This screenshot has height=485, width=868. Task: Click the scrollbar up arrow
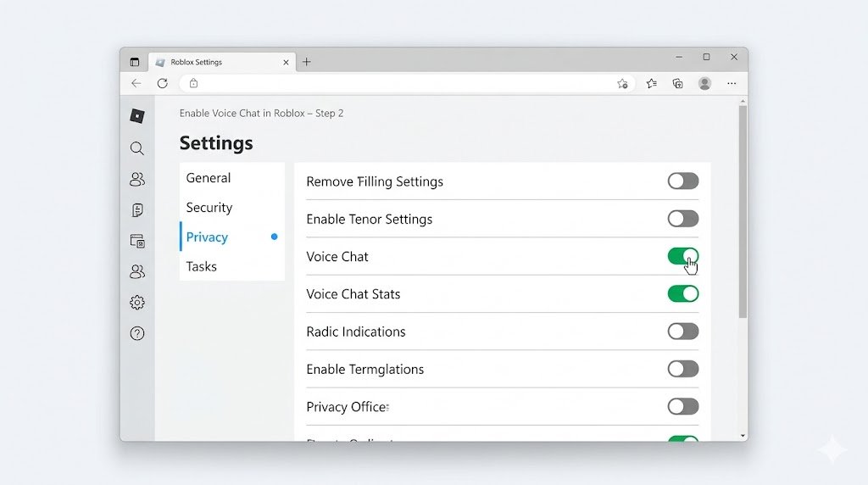(743, 102)
